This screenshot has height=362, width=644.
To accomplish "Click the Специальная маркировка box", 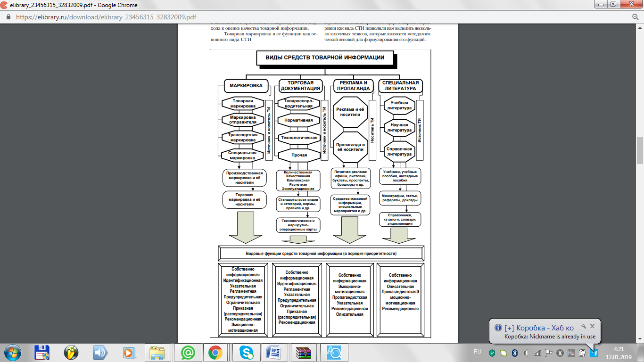I will point(242,155).
